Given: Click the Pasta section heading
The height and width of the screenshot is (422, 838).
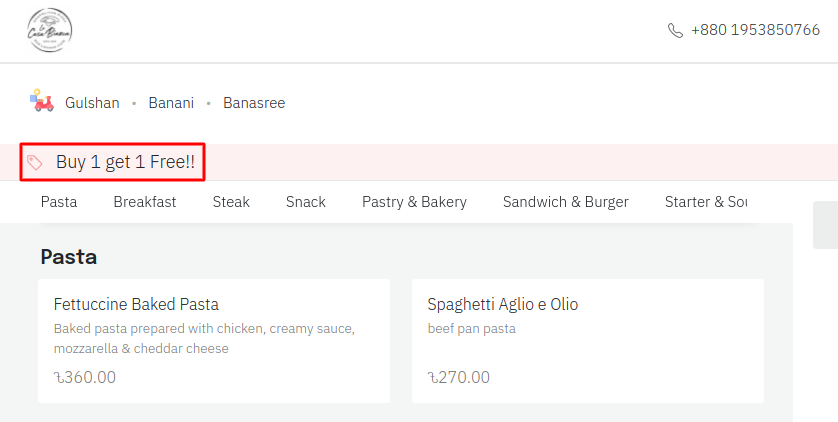Looking at the screenshot, I should (x=69, y=257).
